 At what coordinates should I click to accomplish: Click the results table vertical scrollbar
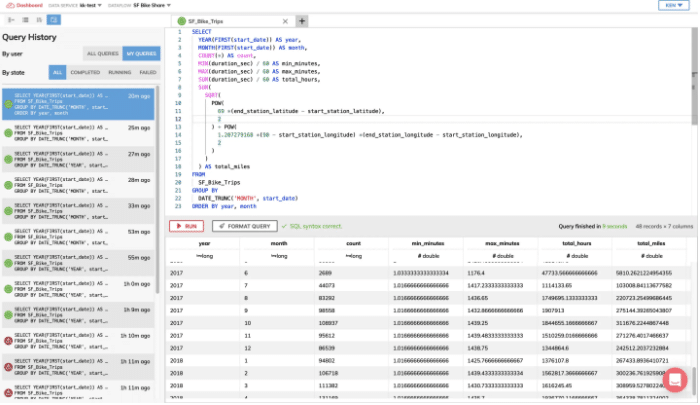point(693,381)
